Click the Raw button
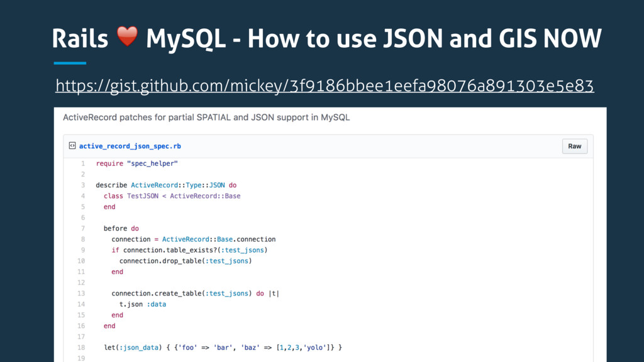 (x=574, y=146)
